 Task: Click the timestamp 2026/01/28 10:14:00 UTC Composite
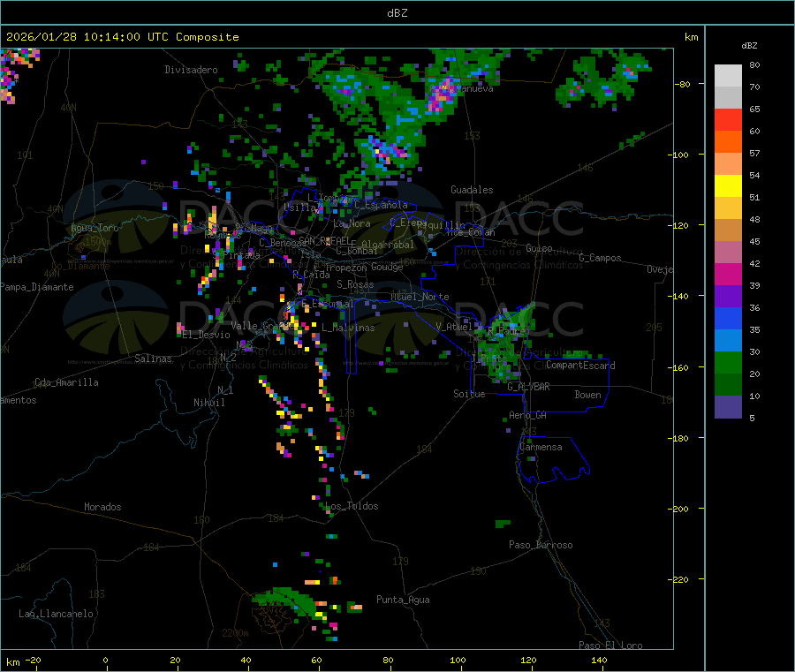click(123, 37)
